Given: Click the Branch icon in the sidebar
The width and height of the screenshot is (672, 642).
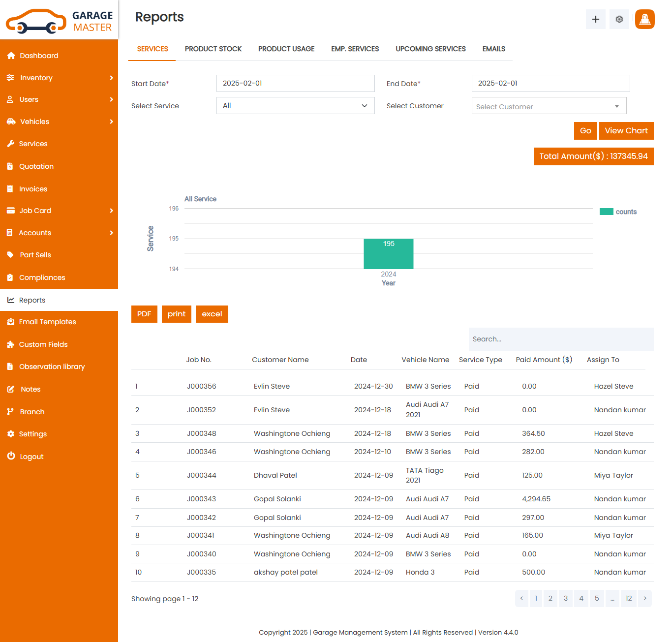Looking at the screenshot, I should point(11,412).
